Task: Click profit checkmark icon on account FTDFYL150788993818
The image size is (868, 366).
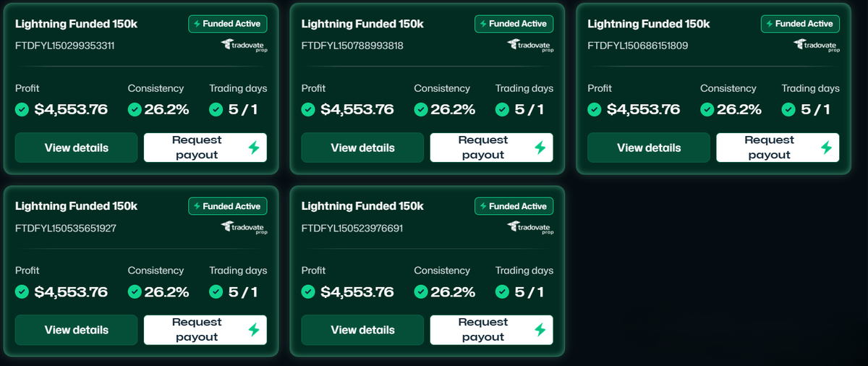Action: (309, 110)
